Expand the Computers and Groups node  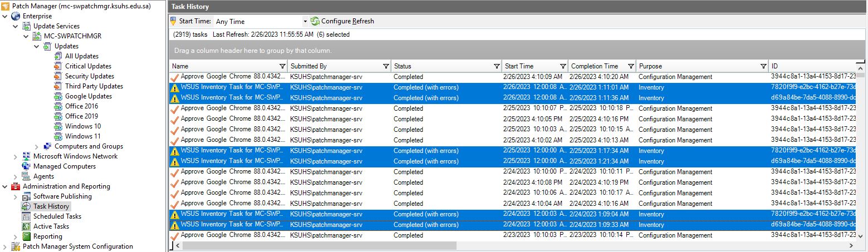click(37, 146)
